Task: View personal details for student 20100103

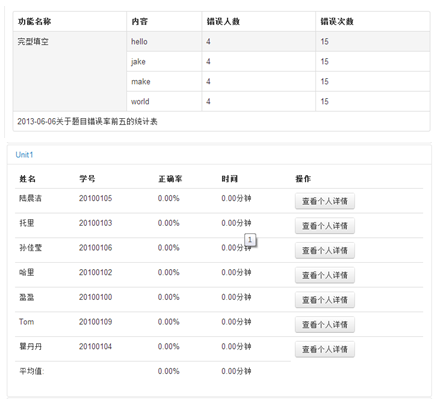Action: [325, 226]
